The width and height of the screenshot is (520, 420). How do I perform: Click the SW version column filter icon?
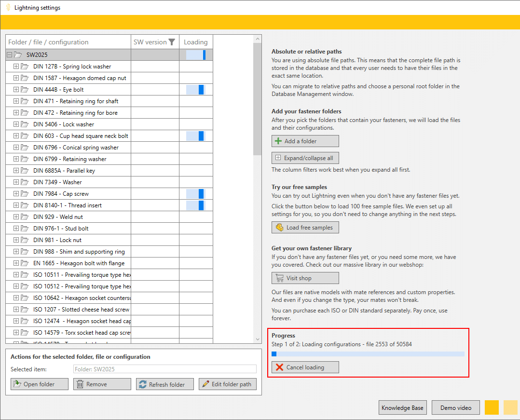click(171, 42)
